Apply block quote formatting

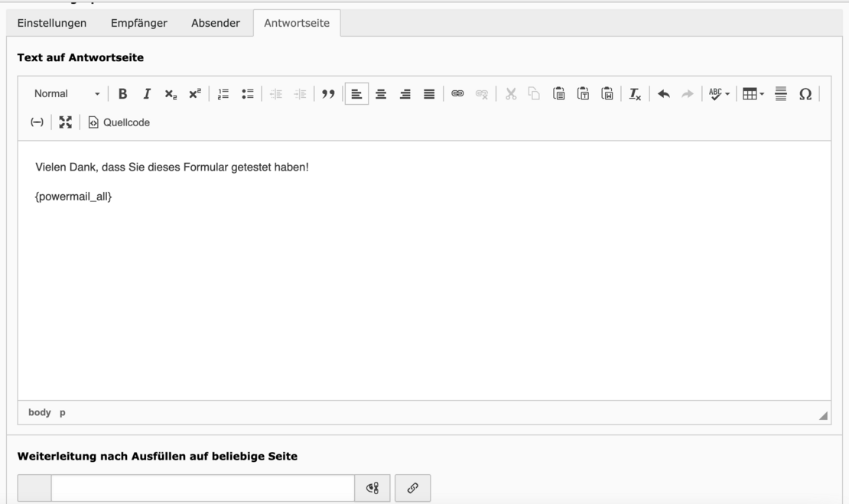(328, 94)
